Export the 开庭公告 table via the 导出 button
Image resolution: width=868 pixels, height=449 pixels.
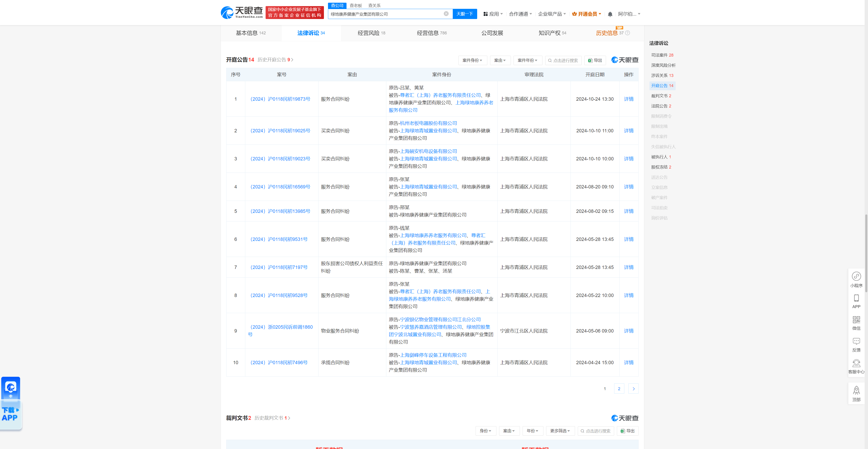pyautogui.click(x=595, y=60)
